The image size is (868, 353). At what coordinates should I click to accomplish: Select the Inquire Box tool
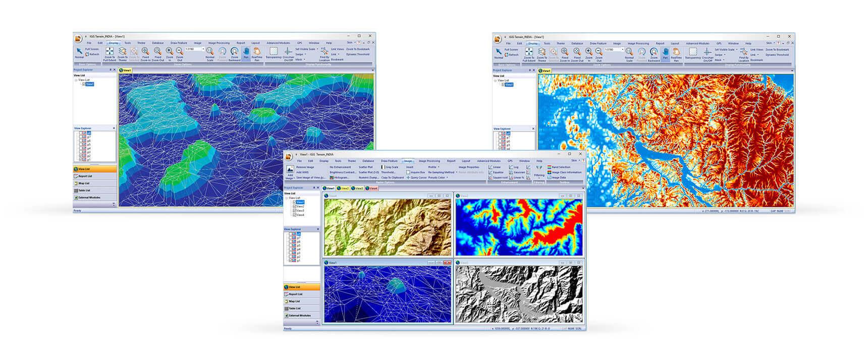pos(417,172)
